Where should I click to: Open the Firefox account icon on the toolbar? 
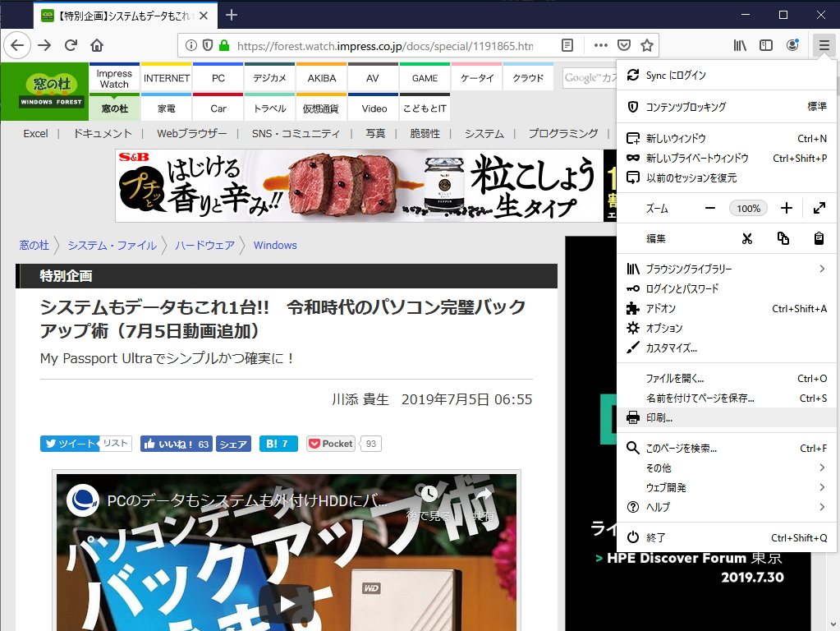pyautogui.click(x=792, y=45)
